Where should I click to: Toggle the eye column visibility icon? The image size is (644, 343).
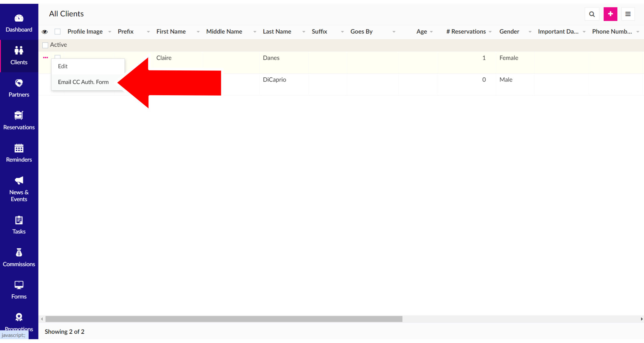point(45,32)
